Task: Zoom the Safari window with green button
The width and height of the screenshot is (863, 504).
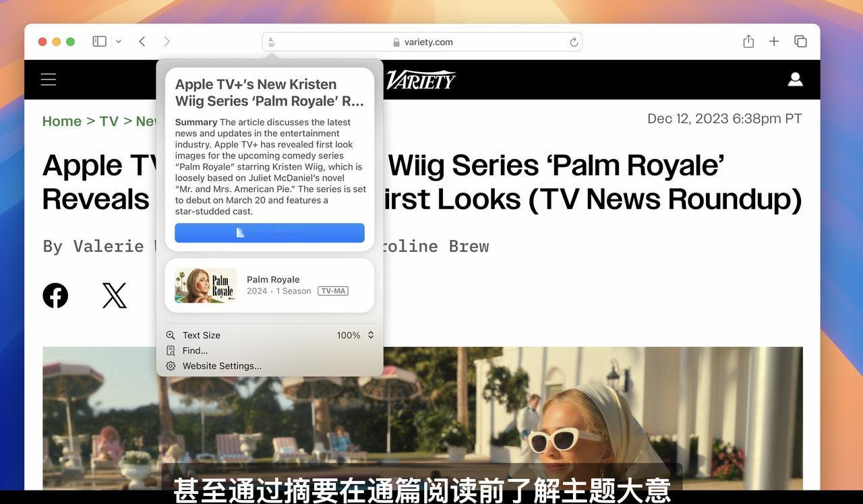Action: pyautogui.click(x=71, y=42)
